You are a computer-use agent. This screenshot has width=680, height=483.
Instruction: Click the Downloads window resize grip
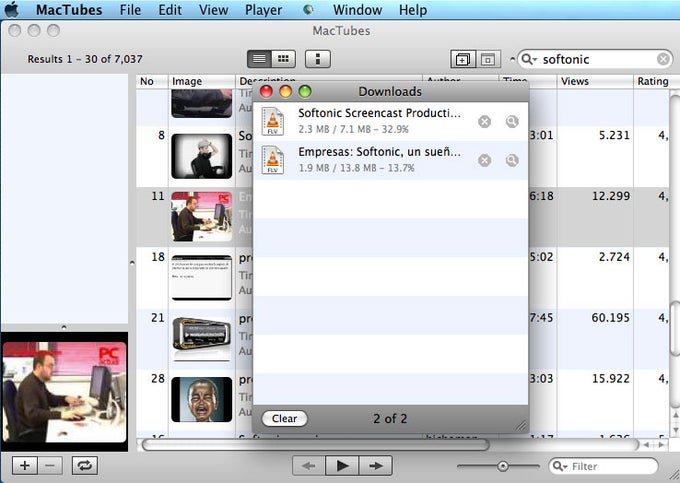[x=520, y=426]
